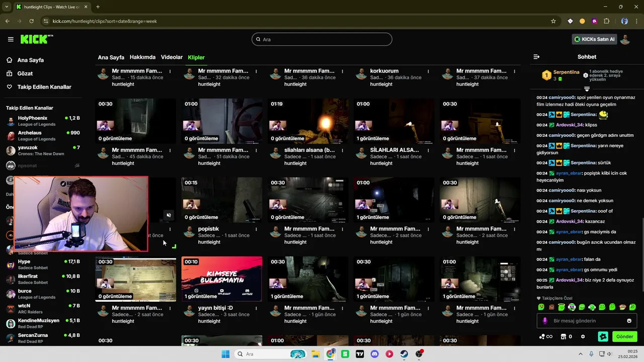Play the popistik 00:15 clip thumbnail
The image size is (644, 362).
pos(222,200)
